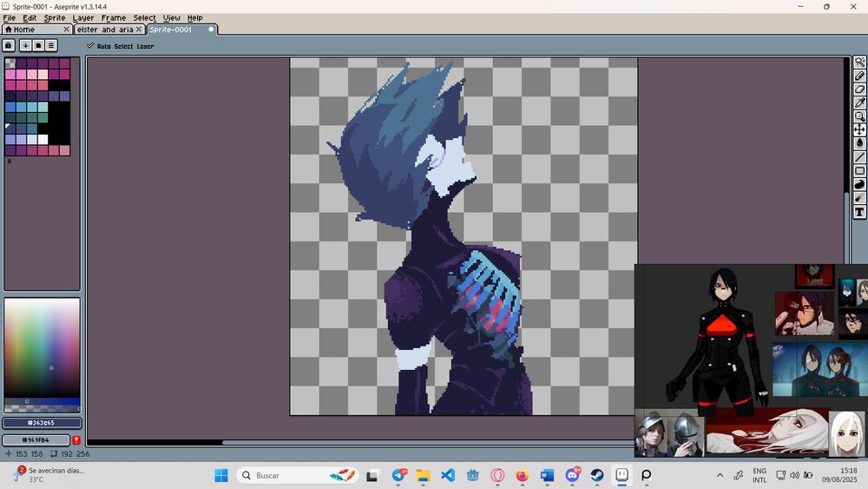This screenshot has height=489, width=868.
Task: Open the weather widget showing 33°C
Action: (x=49, y=474)
